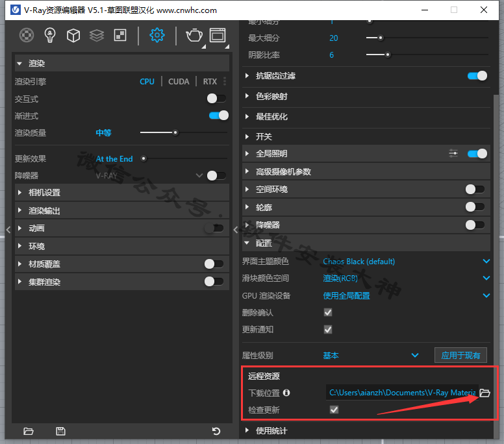The width and height of the screenshot is (504, 444).
Task: Click the open-file folder icon at bottom left
Action: [x=29, y=431]
